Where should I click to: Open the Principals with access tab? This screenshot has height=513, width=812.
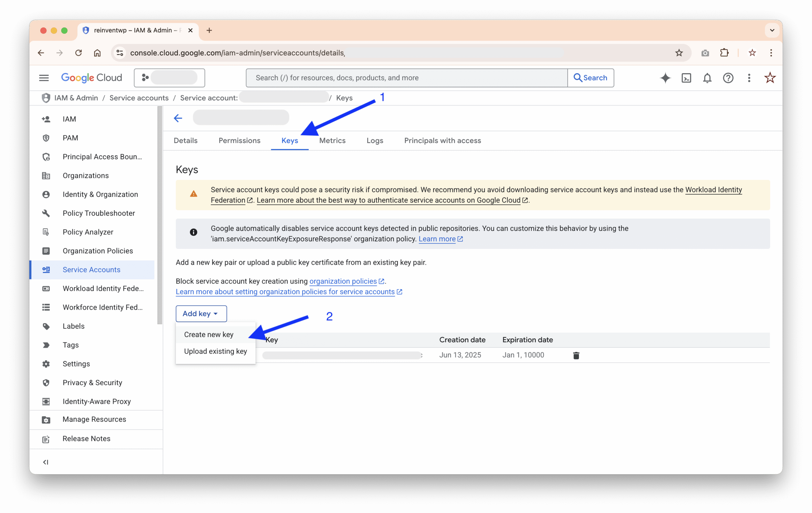tap(442, 140)
